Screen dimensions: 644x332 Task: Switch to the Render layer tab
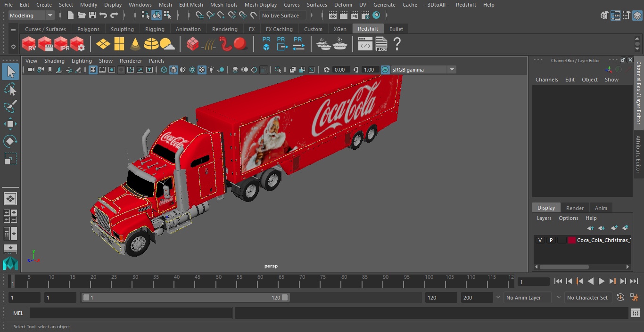[575, 208]
